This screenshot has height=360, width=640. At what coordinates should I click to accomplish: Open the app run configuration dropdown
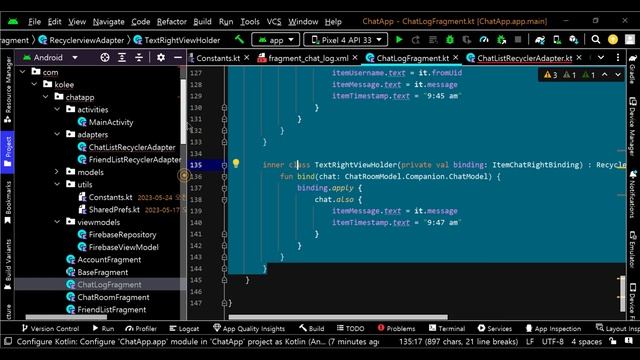click(x=276, y=40)
